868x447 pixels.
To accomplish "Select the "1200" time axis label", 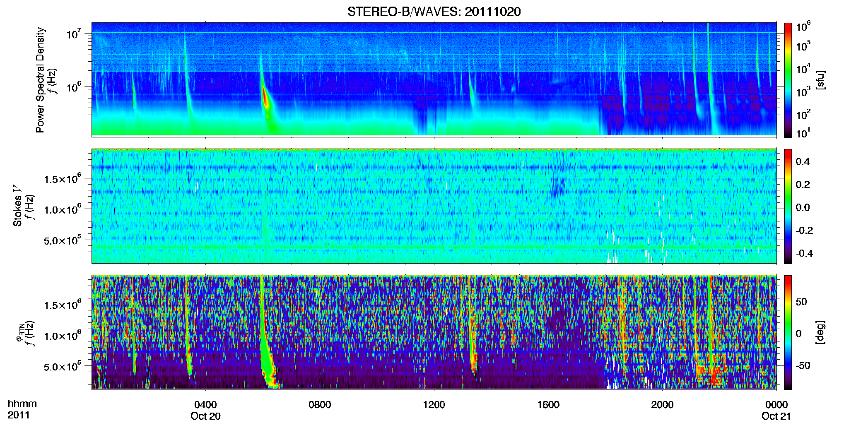I will pyautogui.click(x=434, y=404).
